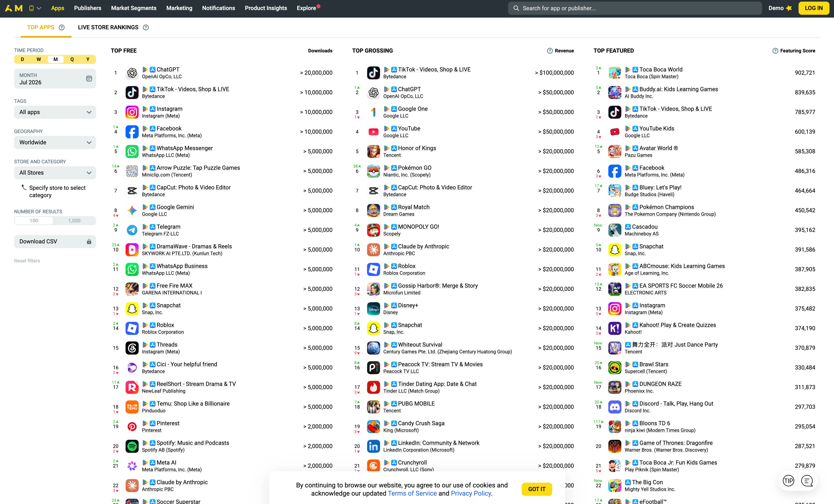Click the Download CSV button

coord(55,242)
